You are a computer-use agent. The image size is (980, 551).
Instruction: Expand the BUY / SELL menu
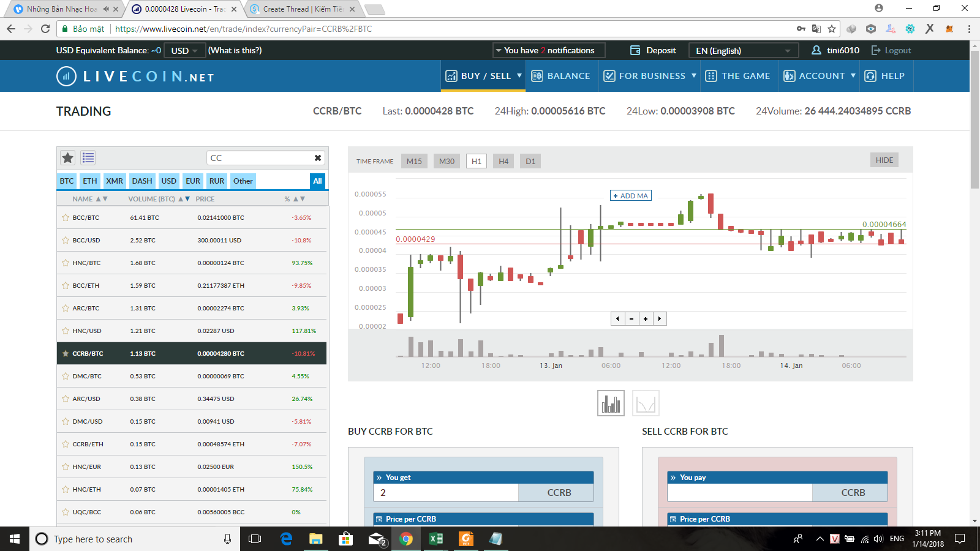[484, 76]
